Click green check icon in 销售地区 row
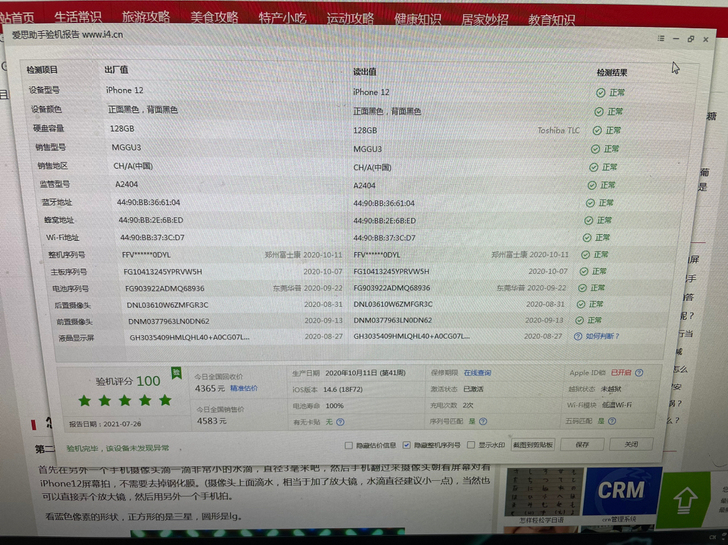Image resolution: width=728 pixels, height=545 pixels. click(593, 167)
